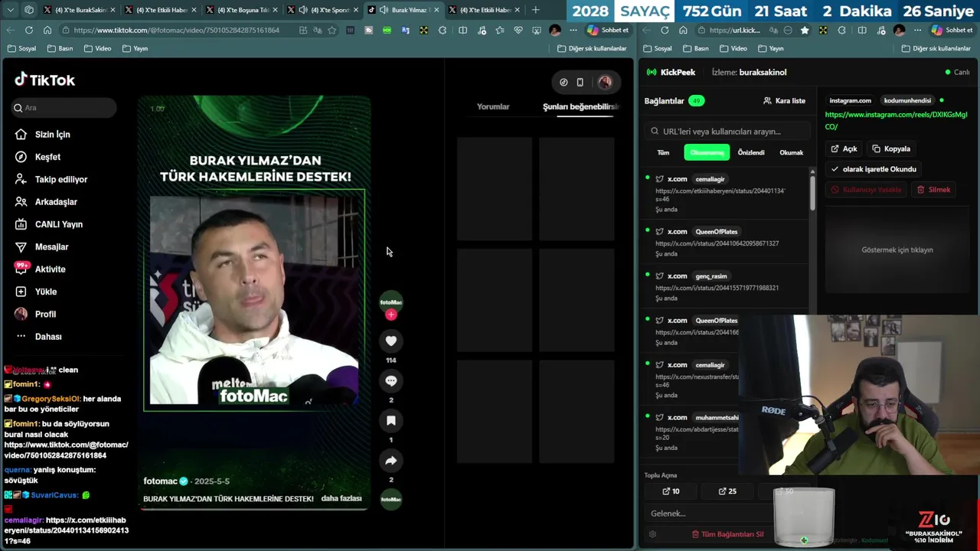This screenshot has height=551, width=980.
Task: Open Diğer sık kullanılanlar folder in left browser
Action: pyautogui.click(x=592, y=48)
